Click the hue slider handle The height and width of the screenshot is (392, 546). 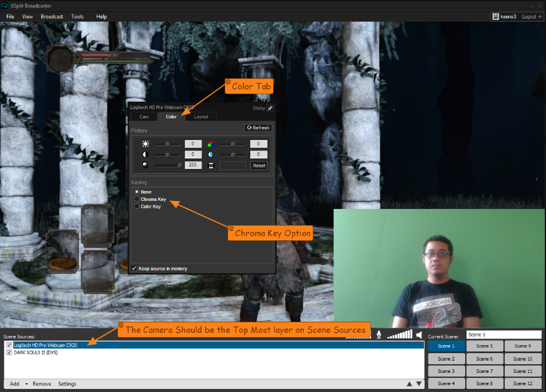coord(233,155)
